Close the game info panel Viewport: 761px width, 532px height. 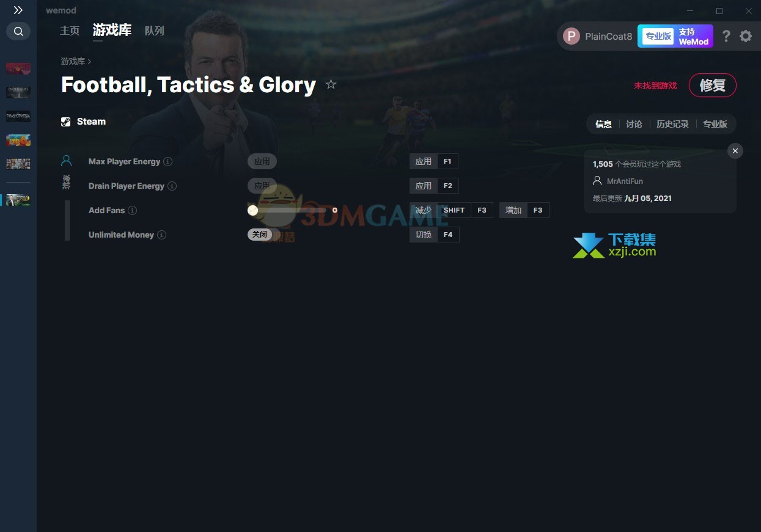pos(735,151)
